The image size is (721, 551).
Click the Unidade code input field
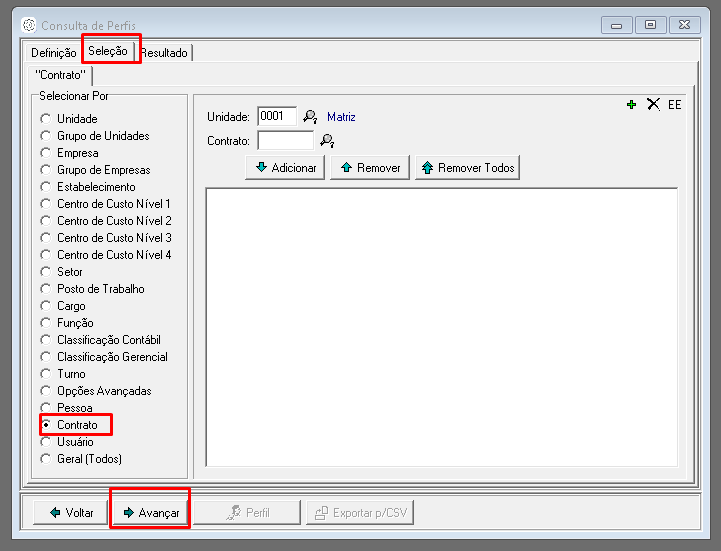point(276,117)
